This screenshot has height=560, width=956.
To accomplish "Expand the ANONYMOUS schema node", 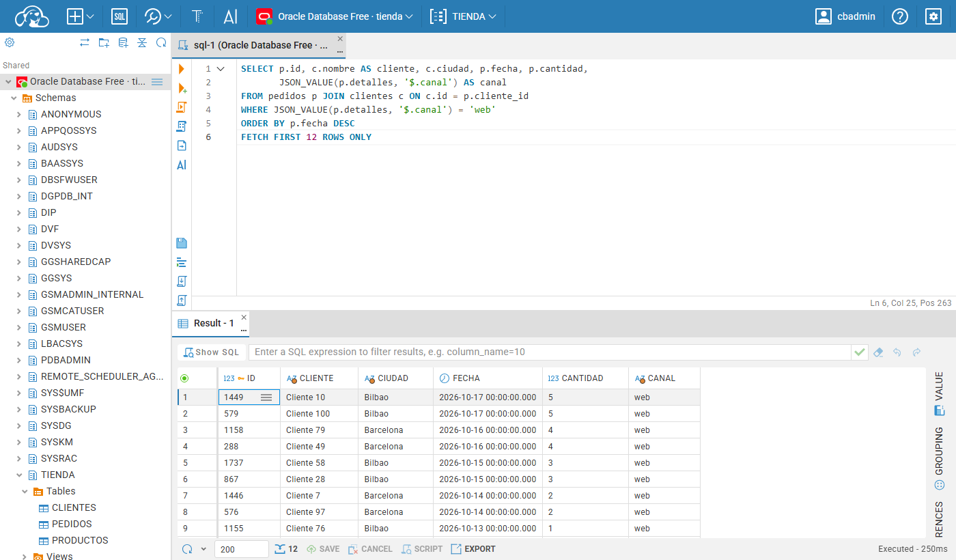I will pos(19,114).
